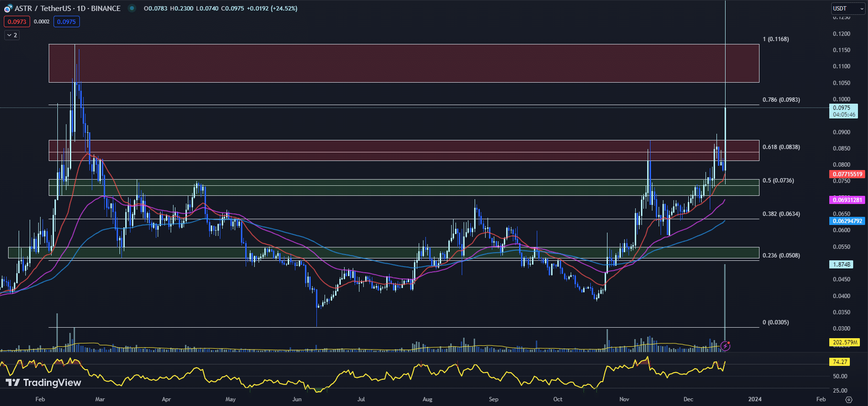Select the 1 (0.1168) Fibonacci level label
This screenshot has width=868, height=406.
click(x=775, y=39)
